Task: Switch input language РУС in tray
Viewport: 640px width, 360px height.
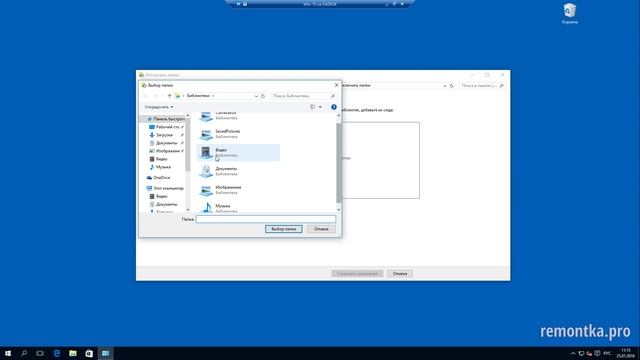Action: point(607,353)
